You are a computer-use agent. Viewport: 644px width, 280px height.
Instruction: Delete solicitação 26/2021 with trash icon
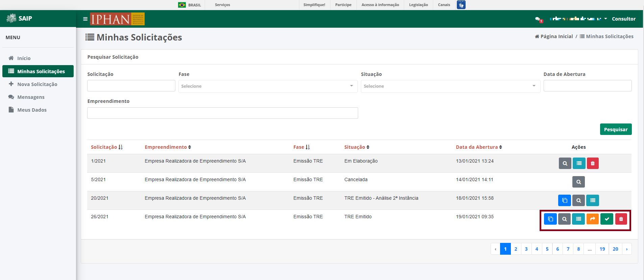tap(621, 219)
